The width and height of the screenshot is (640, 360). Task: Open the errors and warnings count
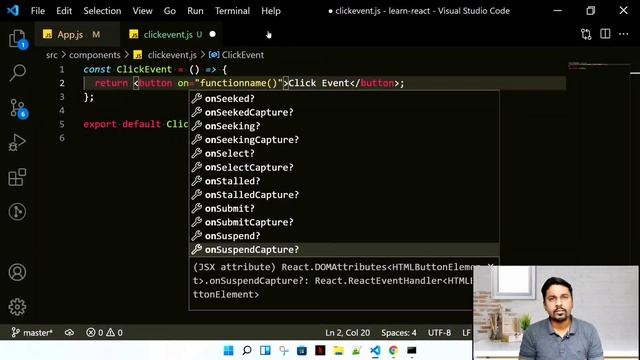tap(104, 333)
